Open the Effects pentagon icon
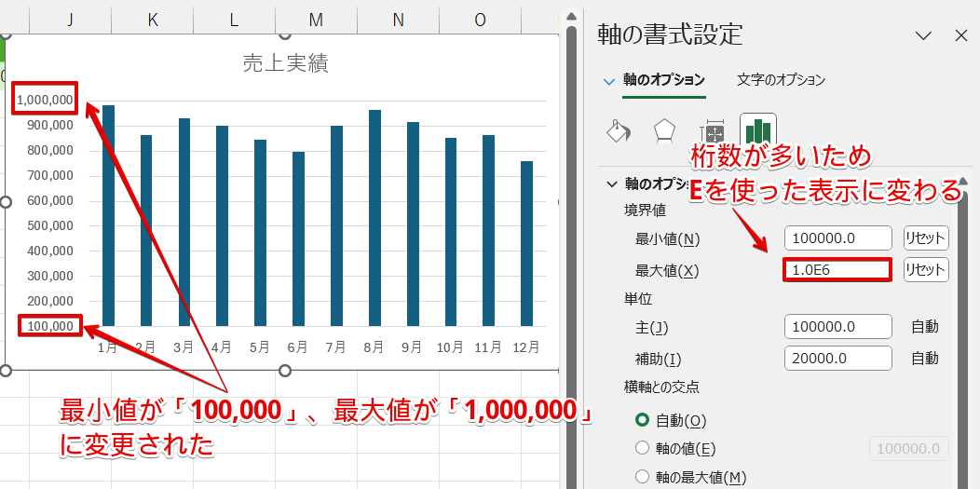 pyautogui.click(x=664, y=131)
